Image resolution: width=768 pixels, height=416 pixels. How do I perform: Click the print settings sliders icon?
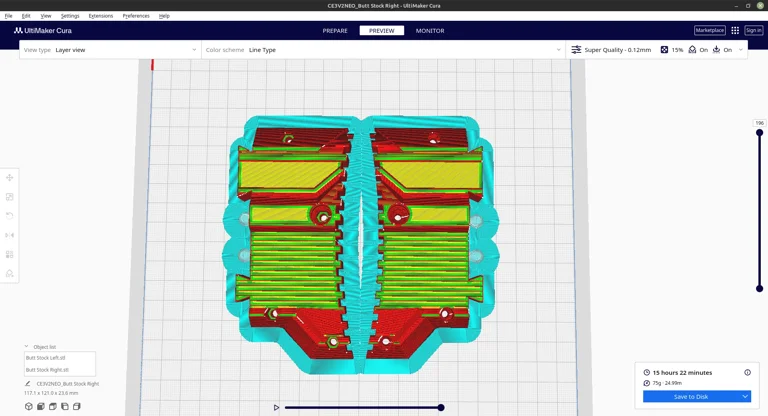[576, 50]
